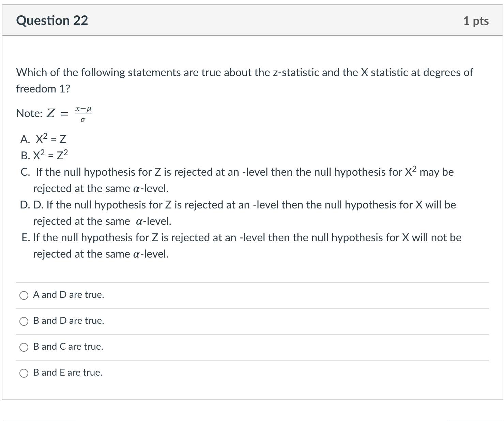Click the answer text "B and D are true"
Image resolution: width=504 pixels, height=421 pixels.
(68, 321)
